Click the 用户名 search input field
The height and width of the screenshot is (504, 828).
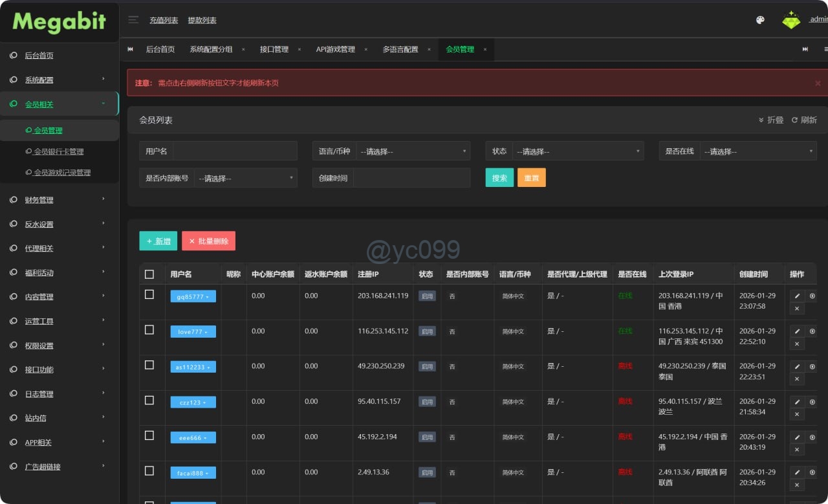click(235, 151)
